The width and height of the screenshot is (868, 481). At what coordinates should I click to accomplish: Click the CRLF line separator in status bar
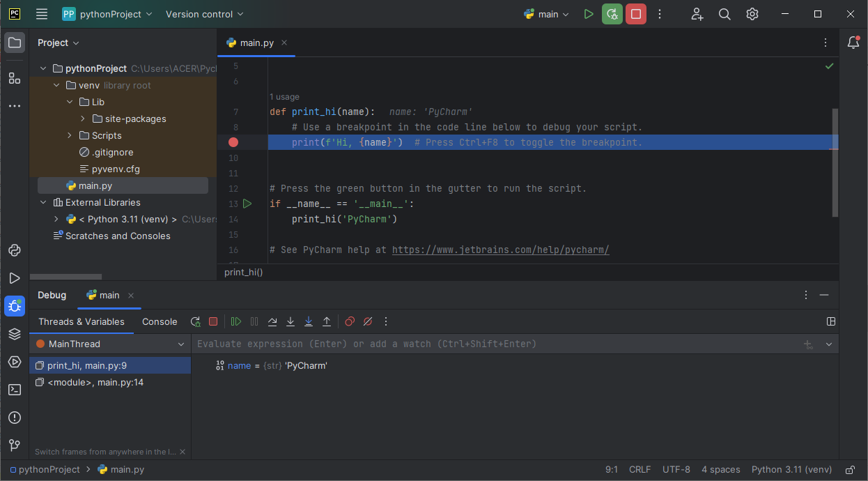(x=640, y=470)
